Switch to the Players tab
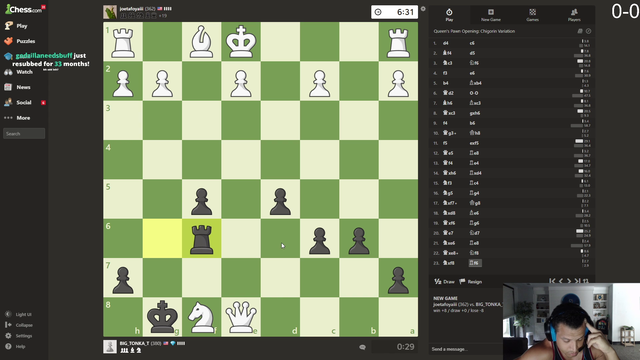Screen dimensions: 640x360 (574, 15)
